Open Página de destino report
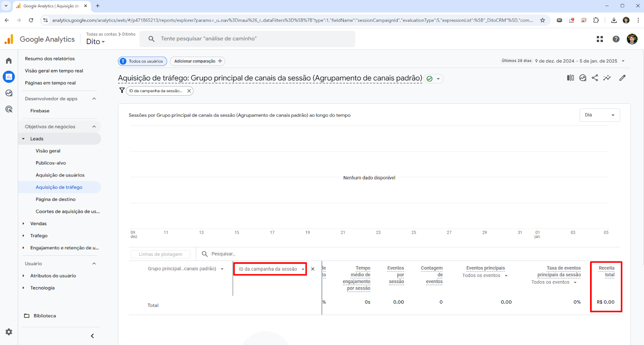This screenshot has width=644, height=345. tap(56, 199)
